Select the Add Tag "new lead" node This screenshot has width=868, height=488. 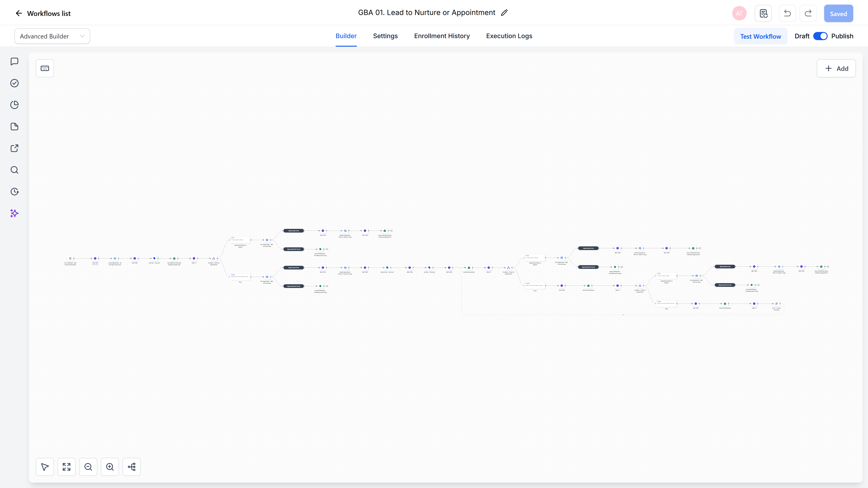(x=154, y=259)
